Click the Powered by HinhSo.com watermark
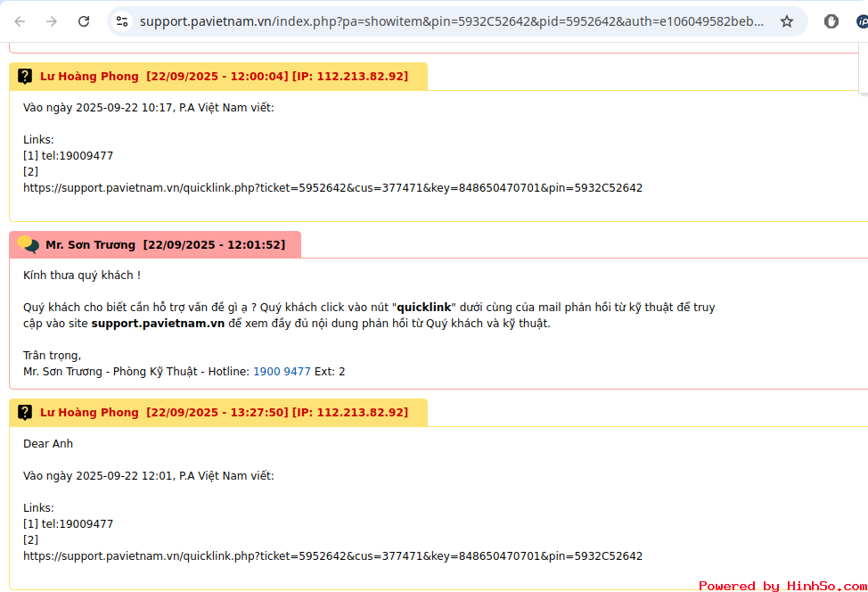The height and width of the screenshot is (592, 868). 782,586
